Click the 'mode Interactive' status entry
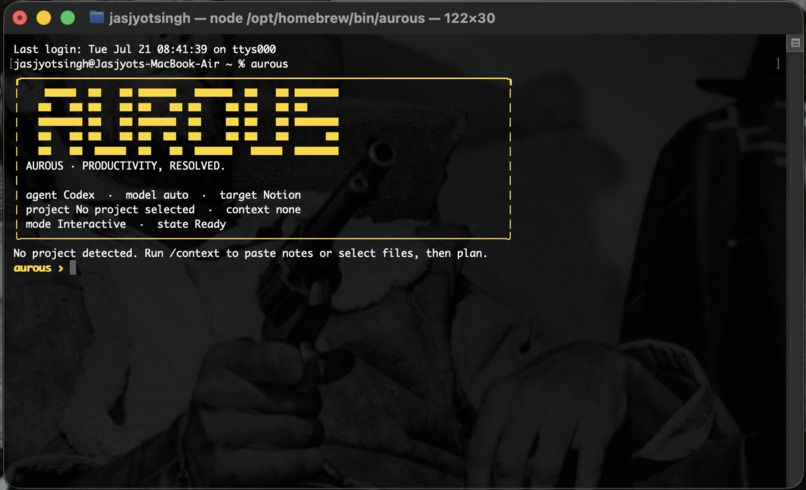Viewport: 806px width, 490px height. (x=76, y=224)
